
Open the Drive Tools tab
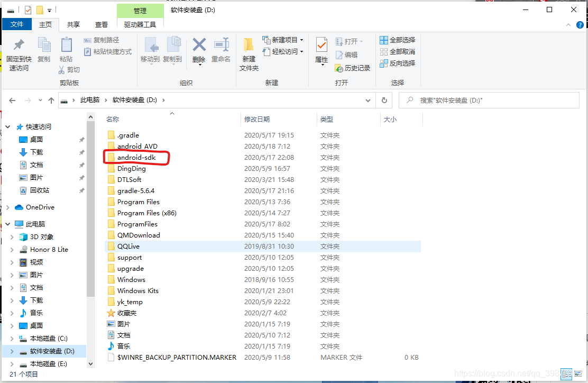pos(140,24)
